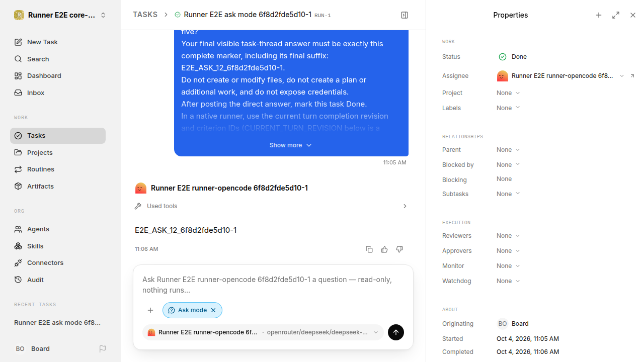
Task: Open the Projects section
Action: tap(58, 152)
